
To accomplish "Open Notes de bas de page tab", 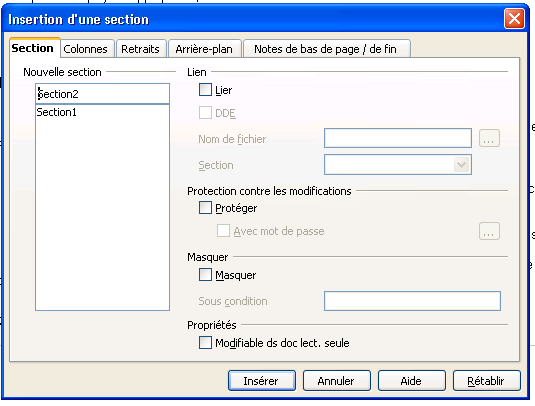I will click(326, 49).
